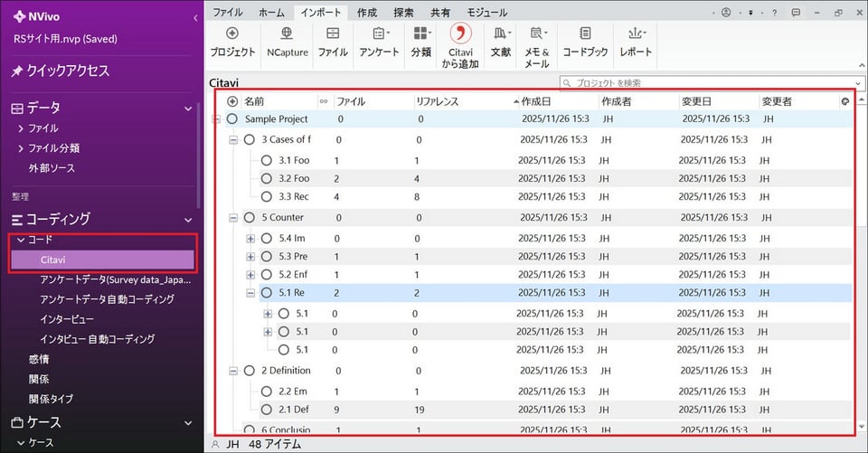
Task: Click the コードブック ribbon icon
Action: click(585, 33)
